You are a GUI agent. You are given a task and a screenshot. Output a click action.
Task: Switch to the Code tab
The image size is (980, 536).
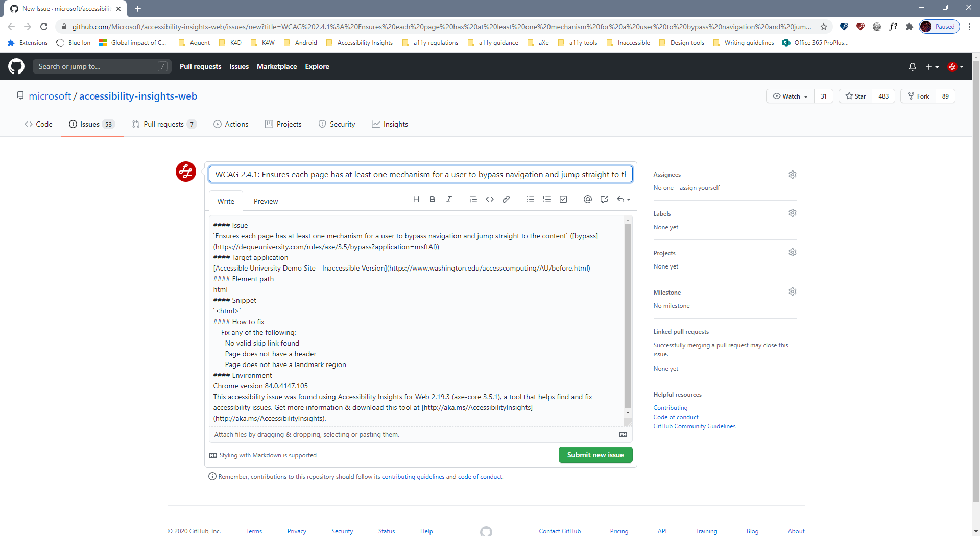pyautogui.click(x=38, y=124)
